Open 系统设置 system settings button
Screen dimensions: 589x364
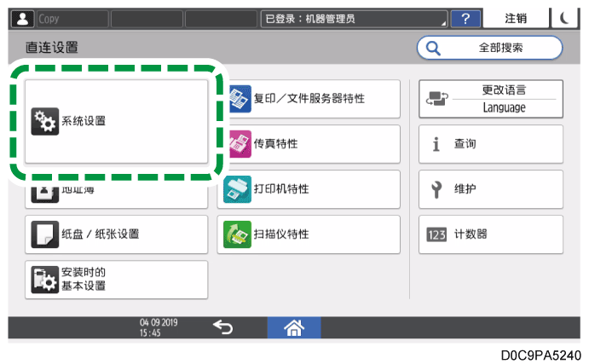(x=116, y=121)
